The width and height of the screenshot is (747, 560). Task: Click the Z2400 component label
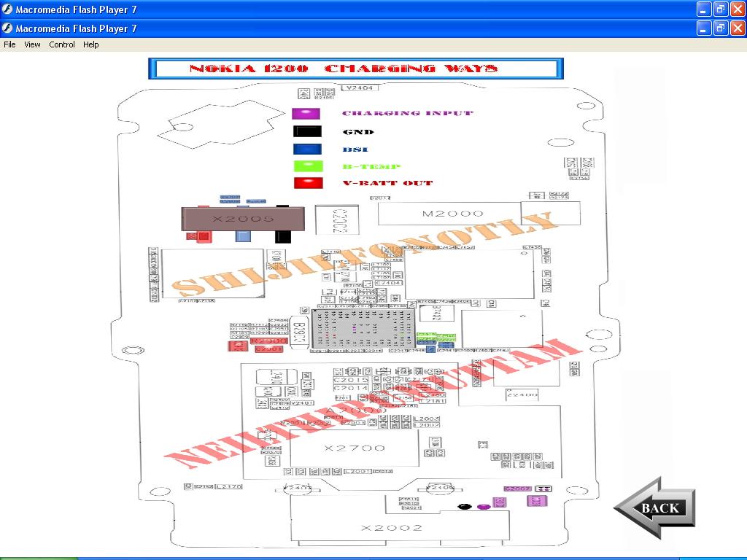pos(522,394)
